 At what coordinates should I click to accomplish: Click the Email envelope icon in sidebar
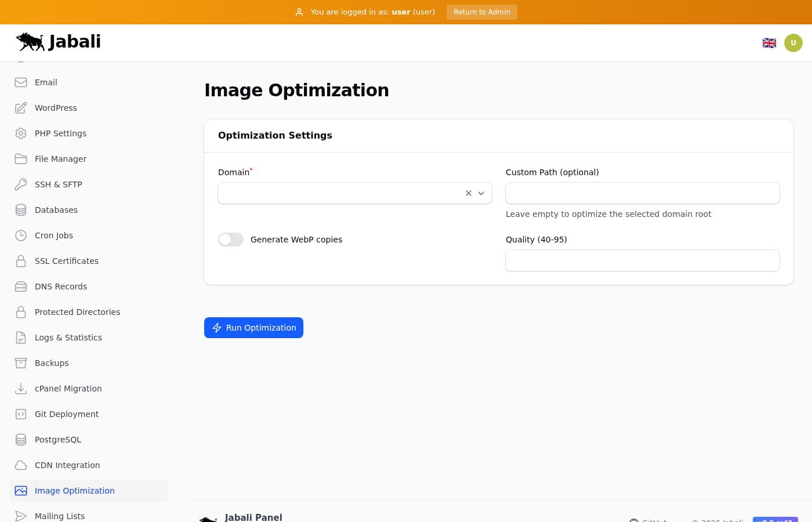click(21, 82)
